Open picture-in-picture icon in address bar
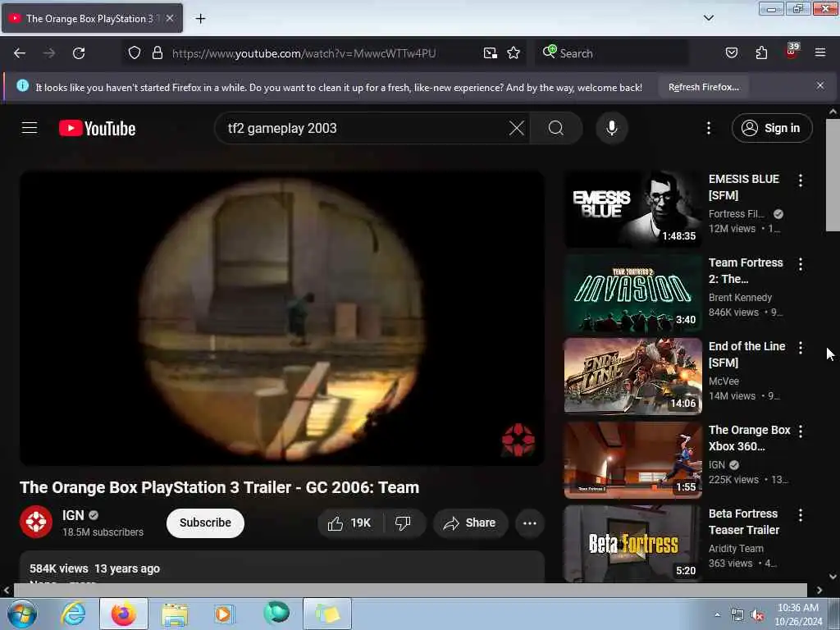Viewport: 840px width, 630px height. coord(491,52)
